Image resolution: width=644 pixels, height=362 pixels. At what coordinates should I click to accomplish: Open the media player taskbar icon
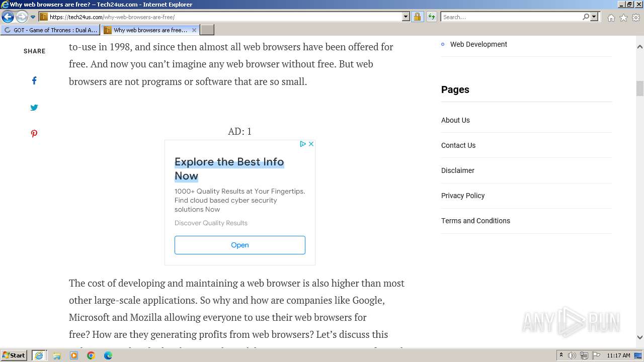(74, 355)
